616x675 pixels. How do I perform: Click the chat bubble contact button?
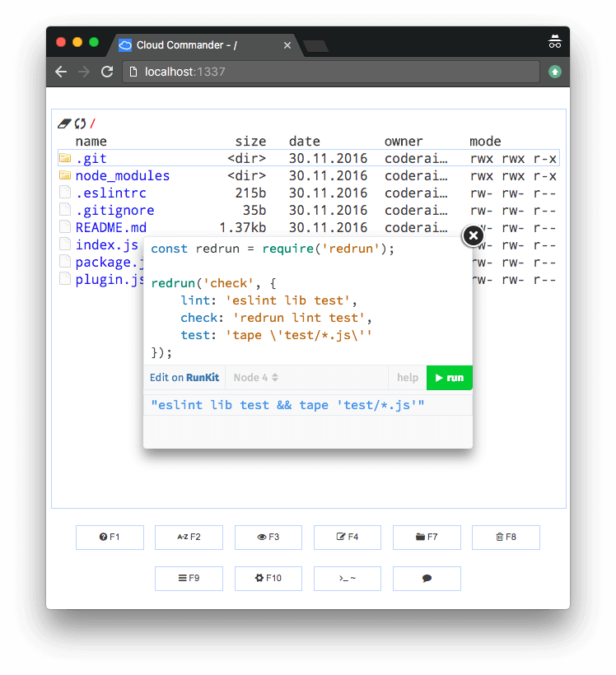(x=427, y=578)
